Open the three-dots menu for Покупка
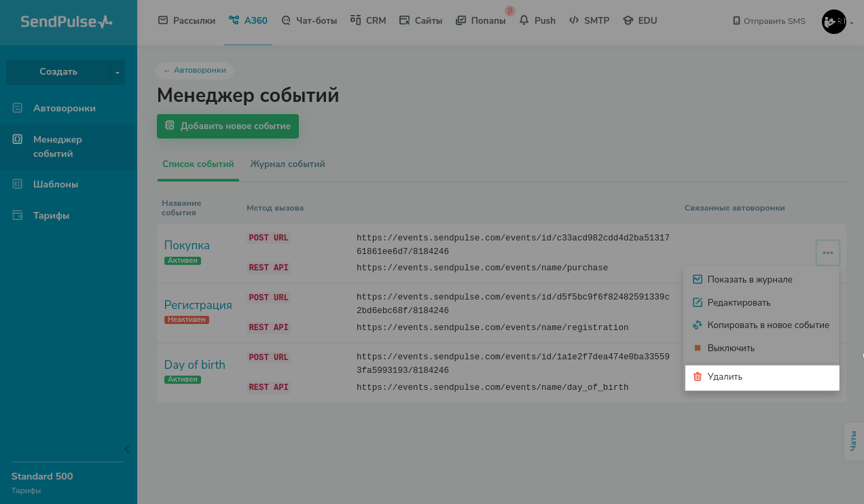864x504 pixels. tap(828, 253)
